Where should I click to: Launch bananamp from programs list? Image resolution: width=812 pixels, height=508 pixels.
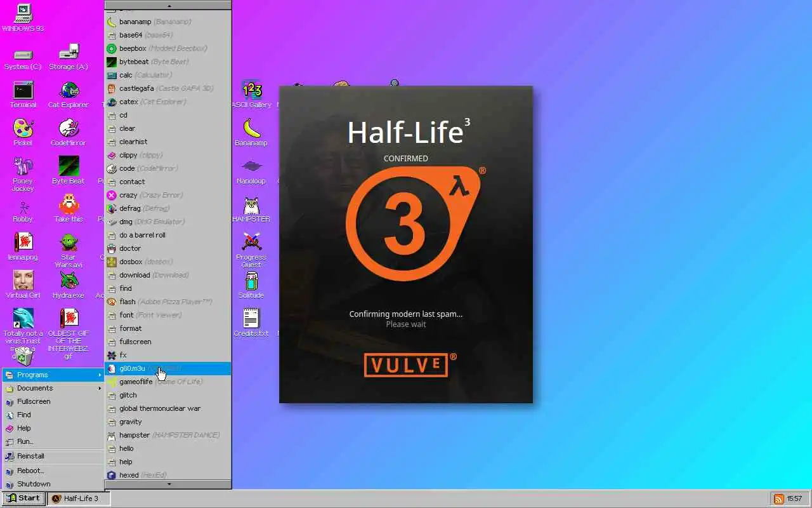[x=168, y=22]
